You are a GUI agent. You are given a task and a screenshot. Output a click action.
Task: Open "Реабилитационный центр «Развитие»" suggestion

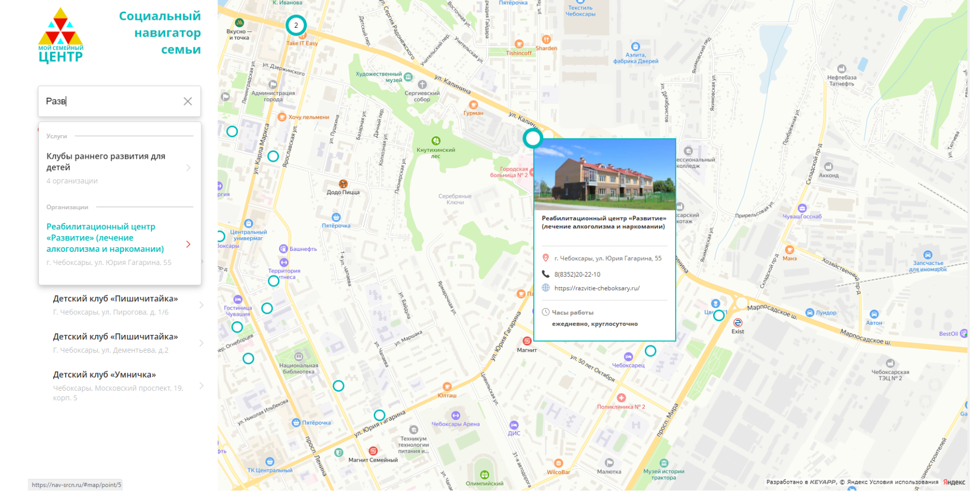coord(120,244)
